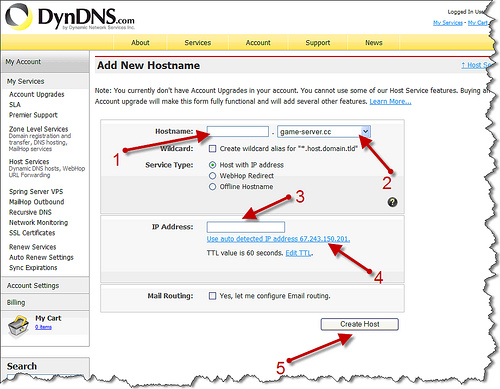This screenshot has height=389, width=500.
Task: Open the Account menu
Action: coord(258,43)
